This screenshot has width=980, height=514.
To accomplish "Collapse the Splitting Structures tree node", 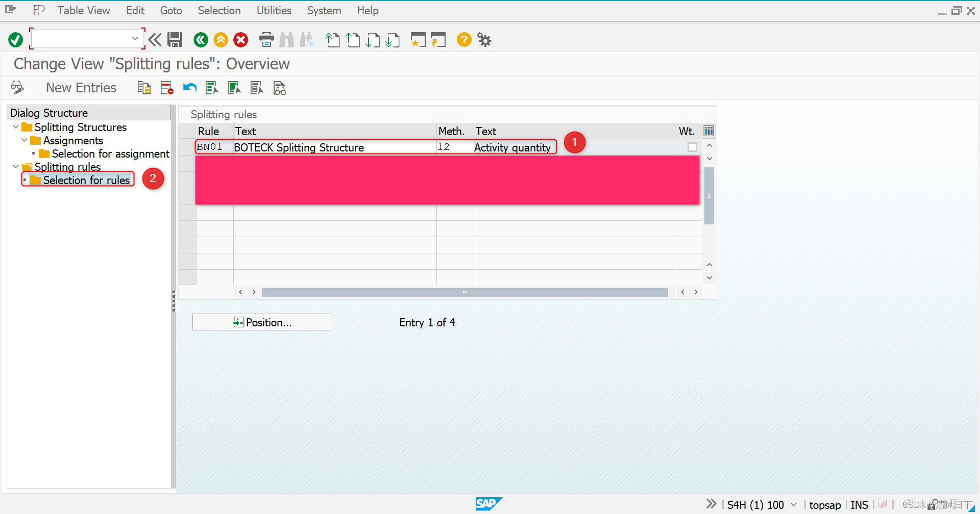I will [x=16, y=127].
